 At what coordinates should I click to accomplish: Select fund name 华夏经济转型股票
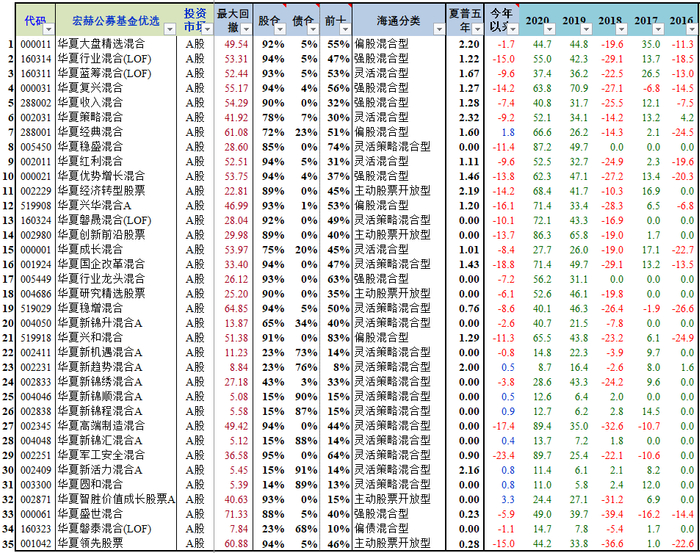[101, 191]
